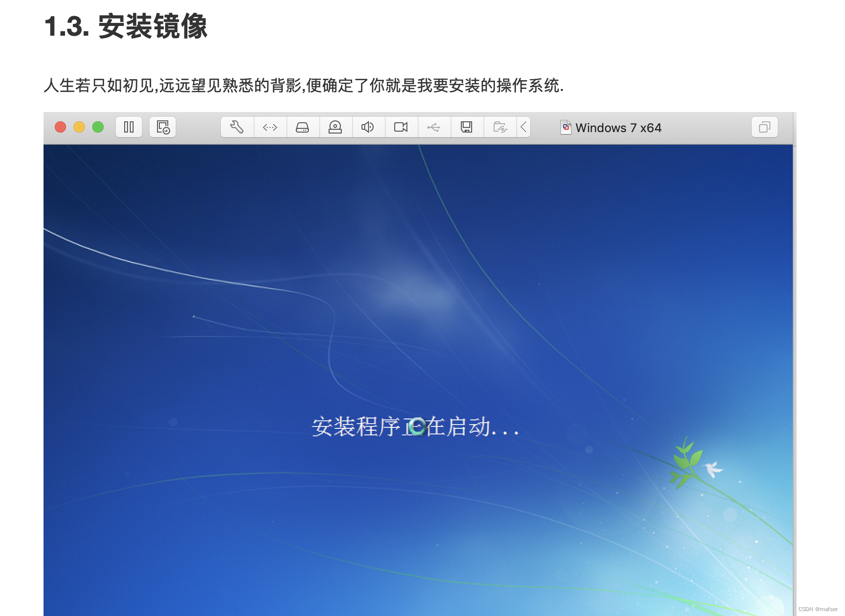Image resolution: width=845 pixels, height=616 pixels.
Task: Click the VM document icon beside title
Action: pyautogui.click(x=566, y=127)
